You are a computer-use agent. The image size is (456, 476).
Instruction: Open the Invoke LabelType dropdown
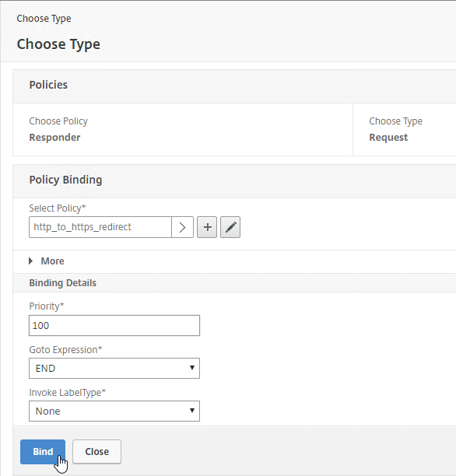point(114,411)
